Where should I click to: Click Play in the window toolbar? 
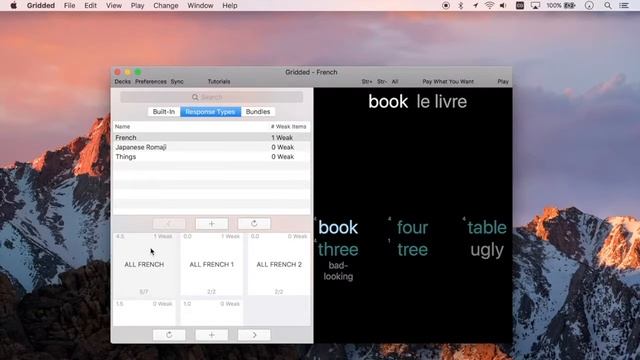(x=503, y=82)
